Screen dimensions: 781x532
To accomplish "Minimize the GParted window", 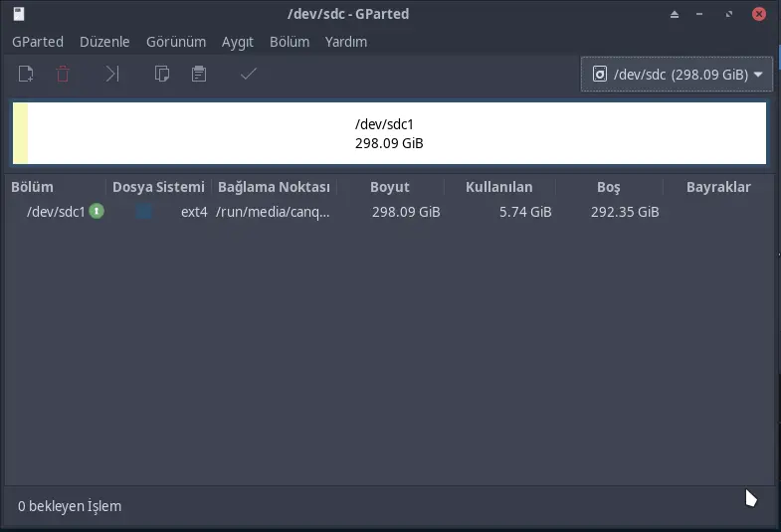I will click(x=699, y=15).
